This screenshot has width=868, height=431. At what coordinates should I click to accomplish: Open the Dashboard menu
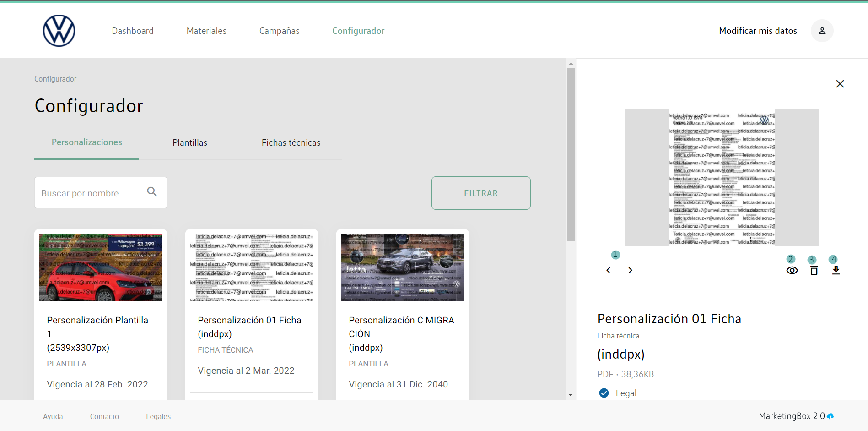133,31
